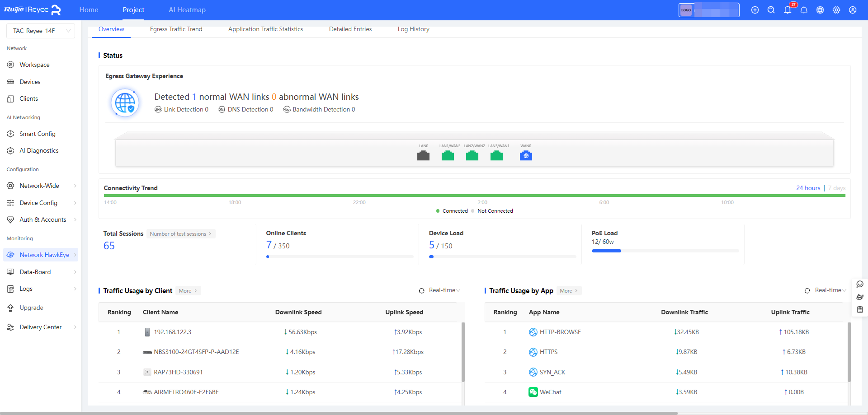Refresh Traffic Usage by Client
The image size is (868, 415).
(x=421, y=291)
